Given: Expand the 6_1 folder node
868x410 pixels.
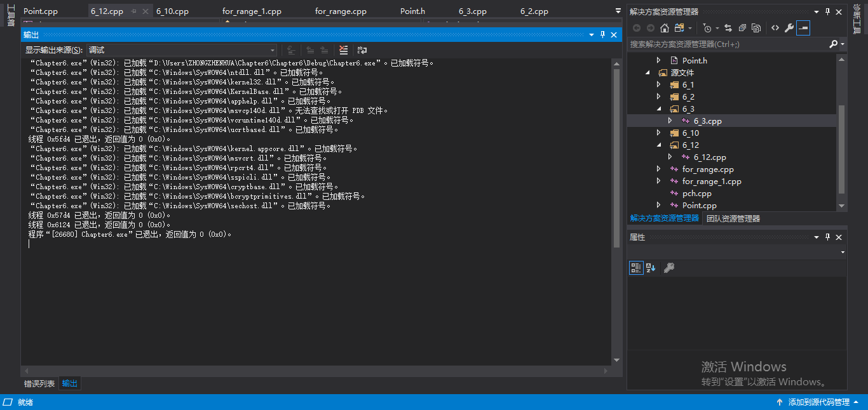Looking at the screenshot, I should click(659, 84).
